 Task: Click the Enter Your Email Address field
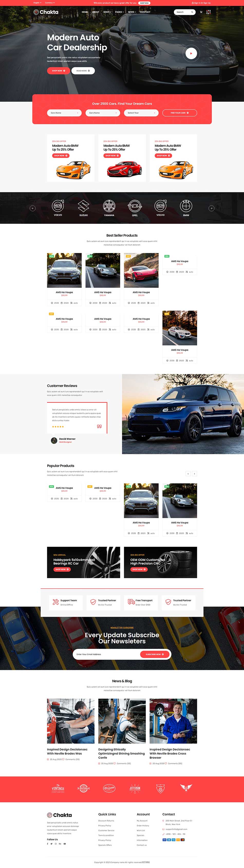pyautogui.click(x=106, y=654)
